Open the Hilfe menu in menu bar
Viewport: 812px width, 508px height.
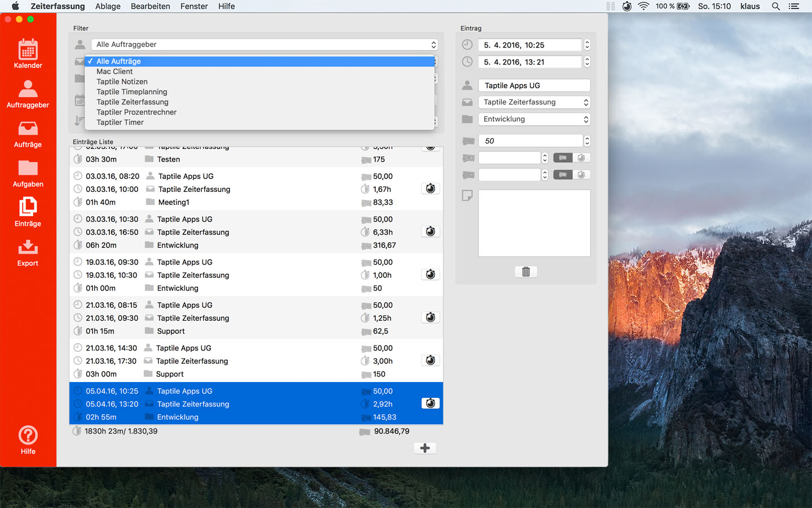pos(227,6)
